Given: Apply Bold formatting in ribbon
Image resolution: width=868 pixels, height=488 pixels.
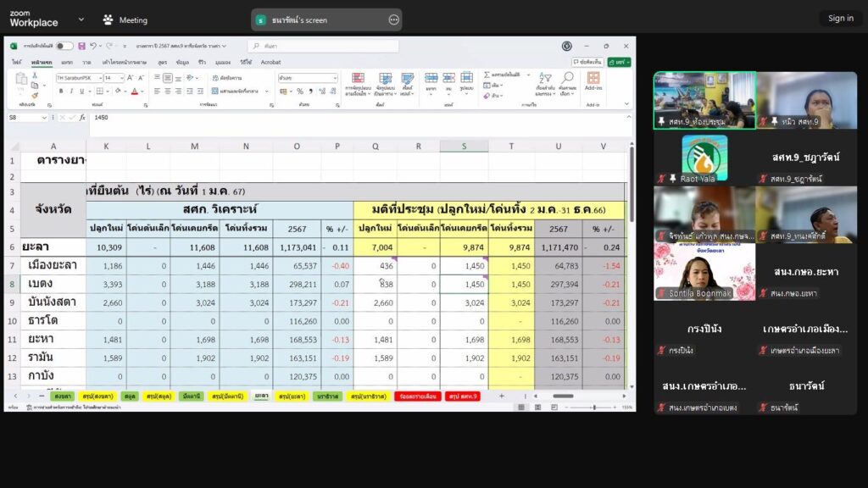Looking at the screenshot, I should [59, 91].
